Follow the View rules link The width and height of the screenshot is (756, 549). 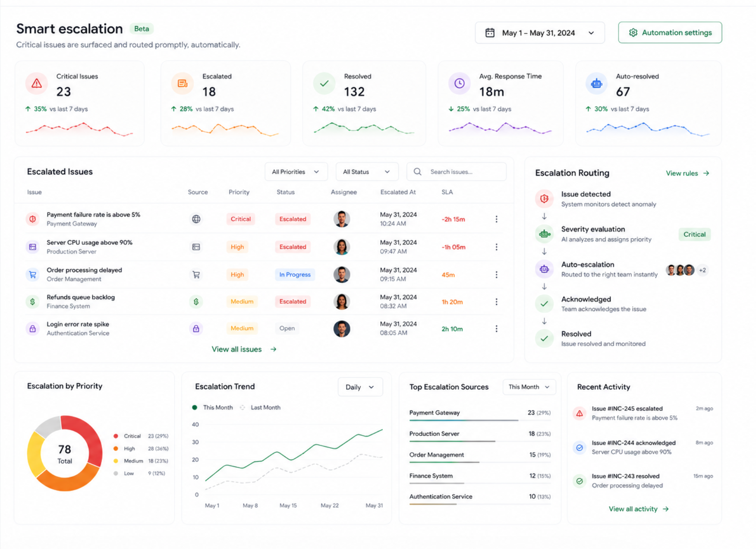click(687, 173)
